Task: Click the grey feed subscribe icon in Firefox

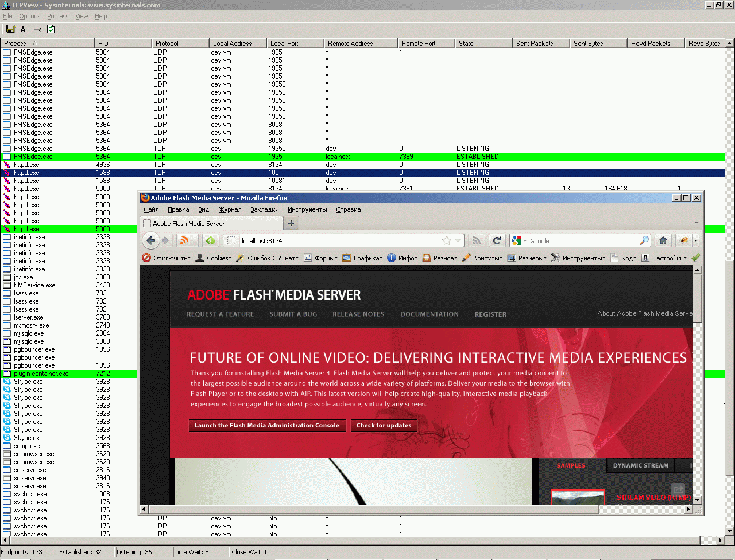Action: click(x=476, y=240)
